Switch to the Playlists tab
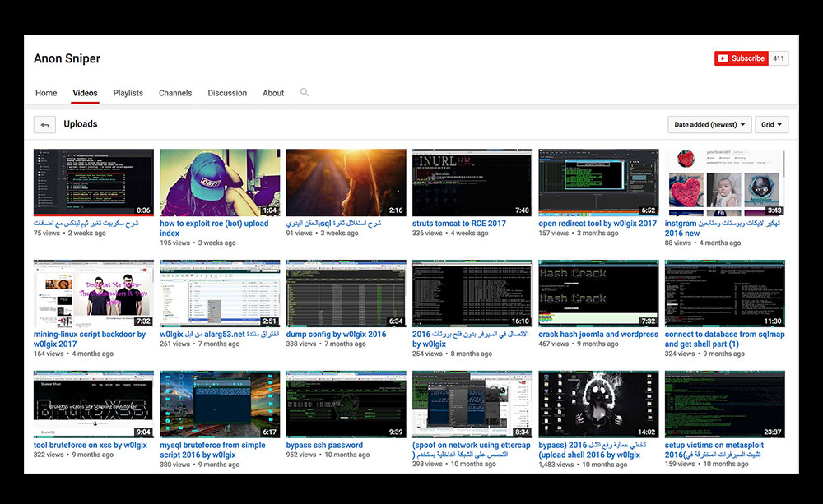Screen dimensions: 823x504 click(128, 93)
